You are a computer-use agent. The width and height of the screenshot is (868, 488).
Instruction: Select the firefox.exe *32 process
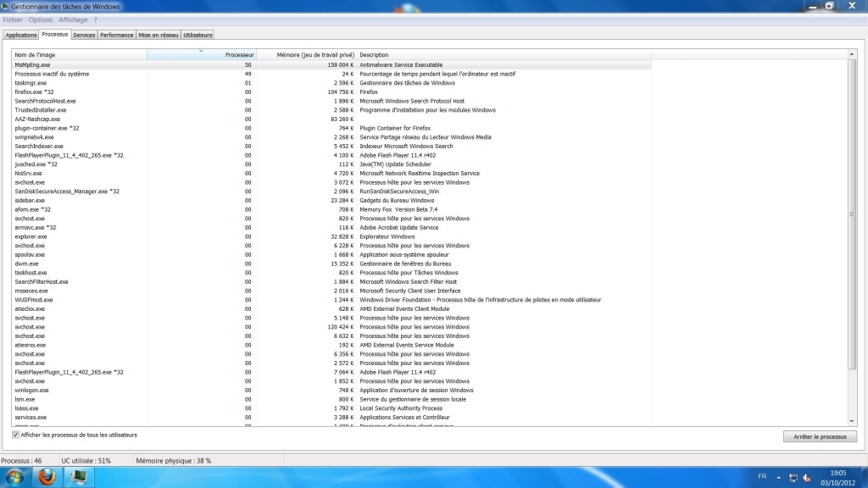coord(331,91)
